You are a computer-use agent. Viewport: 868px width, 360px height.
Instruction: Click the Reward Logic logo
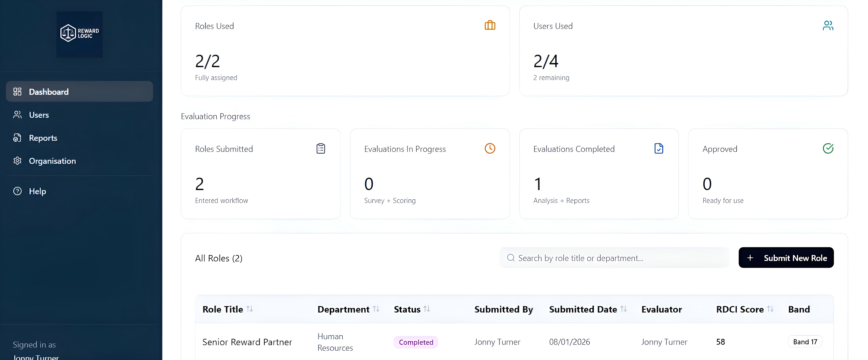[x=79, y=34]
